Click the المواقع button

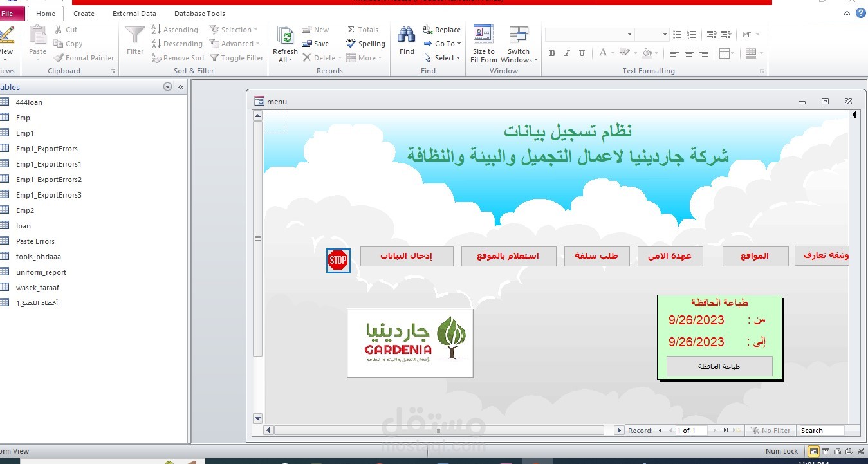point(755,256)
